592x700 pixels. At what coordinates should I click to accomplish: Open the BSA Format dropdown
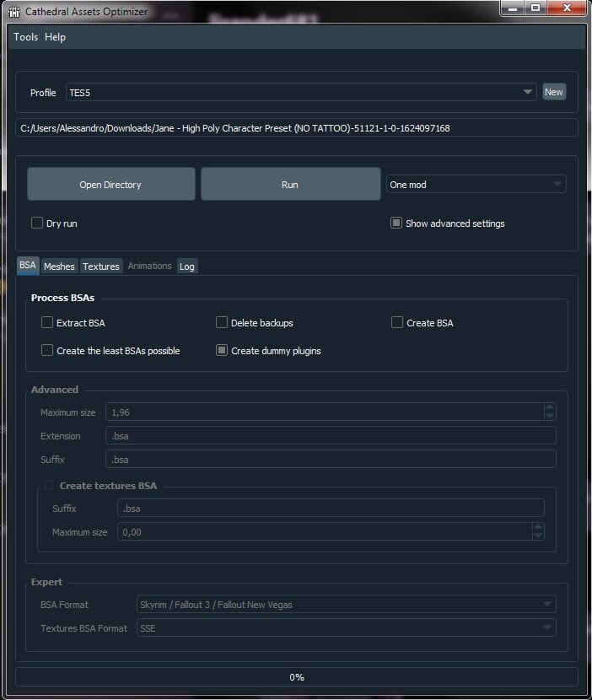pos(347,605)
